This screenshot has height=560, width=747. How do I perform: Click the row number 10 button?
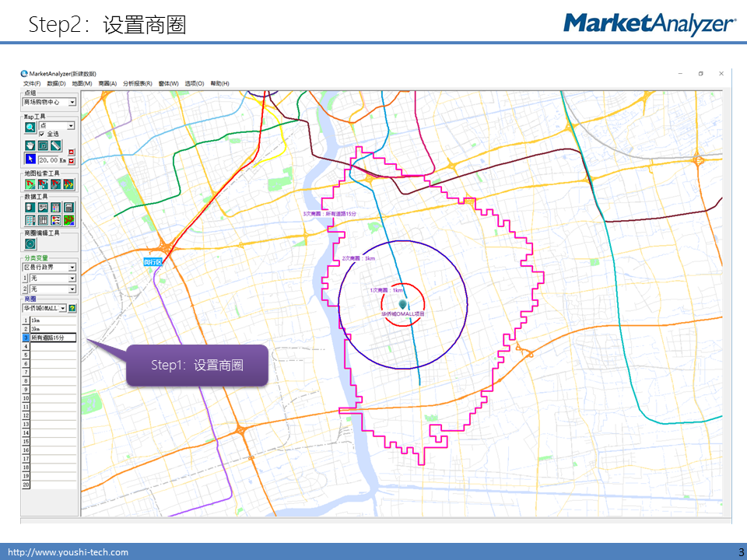click(x=26, y=398)
